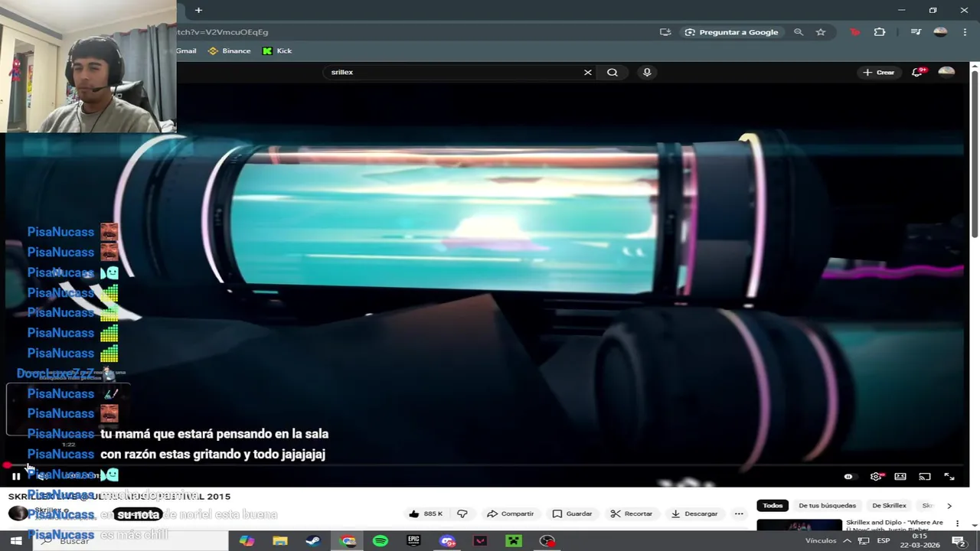Clear the YouTube search text
The height and width of the screenshot is (551, 980).
pos(588,72)
